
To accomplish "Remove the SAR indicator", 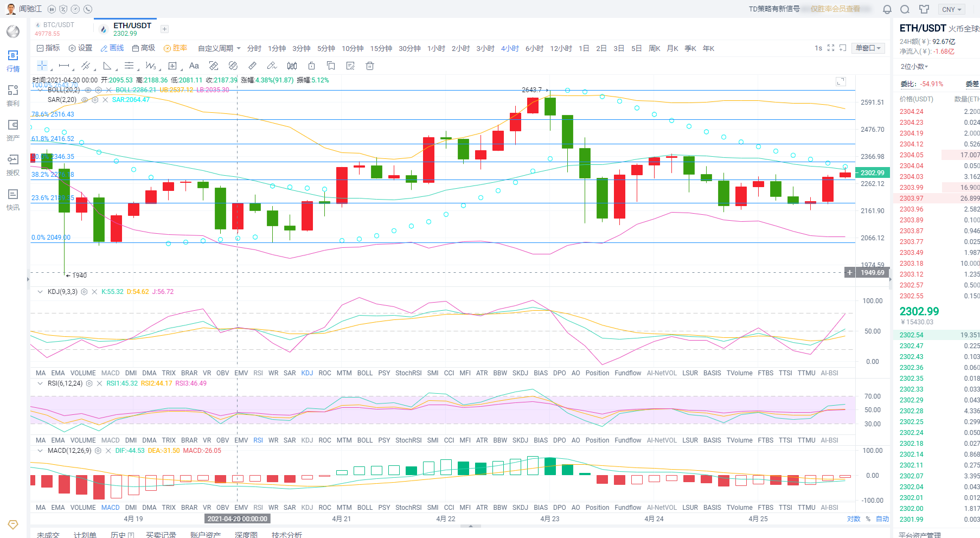I will click(x=105, y=100).
